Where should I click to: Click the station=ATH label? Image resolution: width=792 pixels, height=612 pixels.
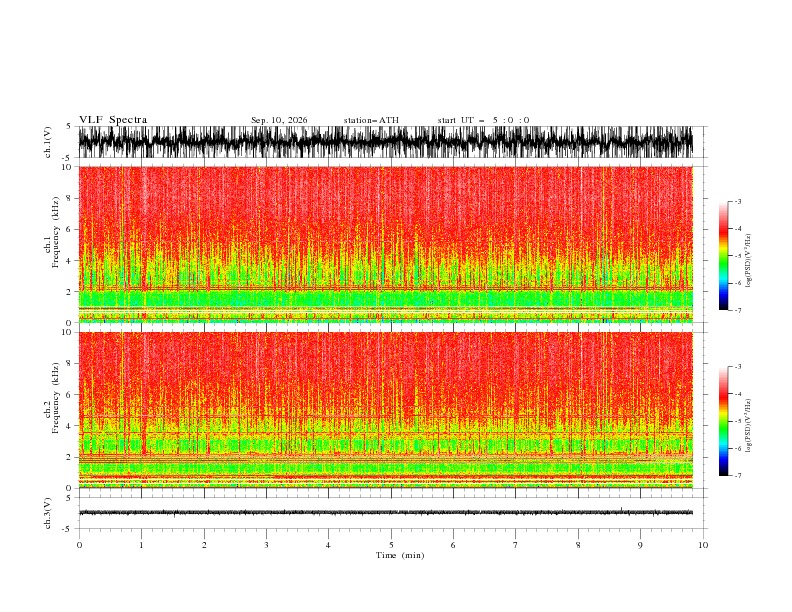[371, 120]
